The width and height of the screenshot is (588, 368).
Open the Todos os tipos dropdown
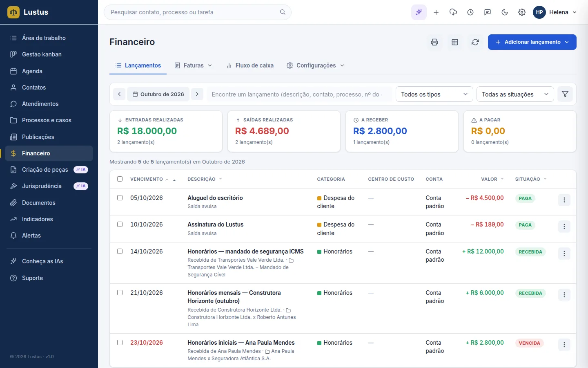[x=434, y=94]
